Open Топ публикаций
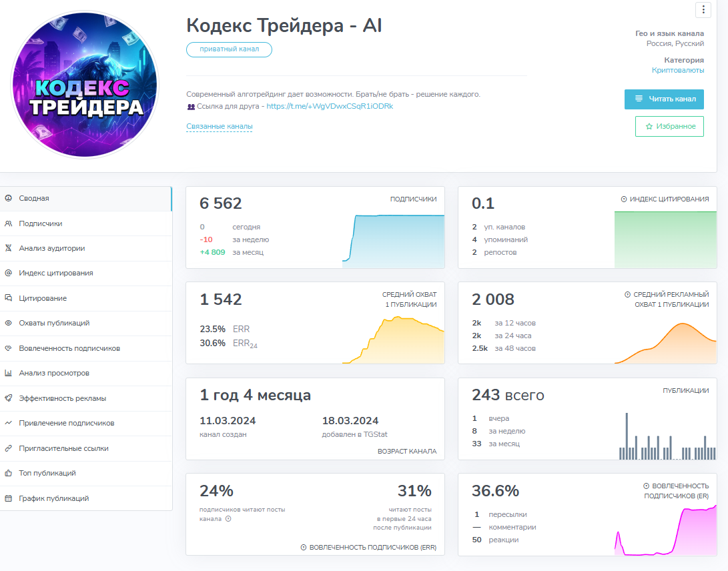The width and height of the screenshot is (728, 571). pyautogui.click(x=86, y=474)
